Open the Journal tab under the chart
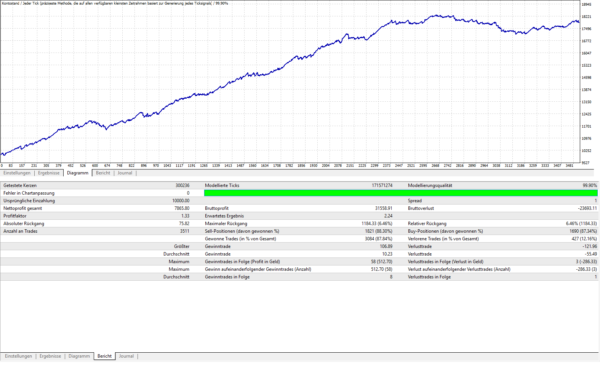 tap(125, 173)
